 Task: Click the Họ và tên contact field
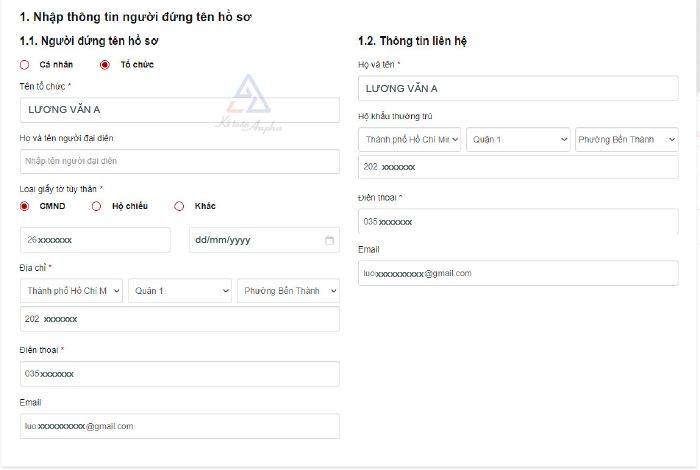[518, 88]
